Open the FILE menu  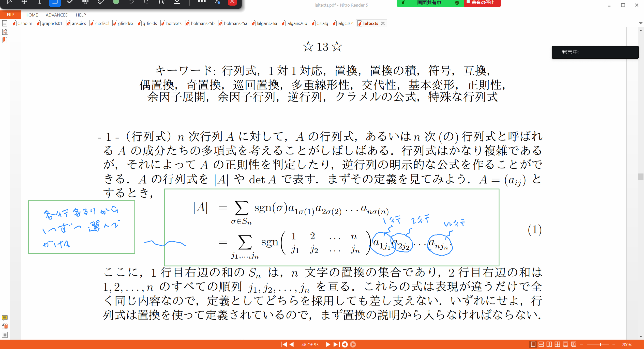10,15
